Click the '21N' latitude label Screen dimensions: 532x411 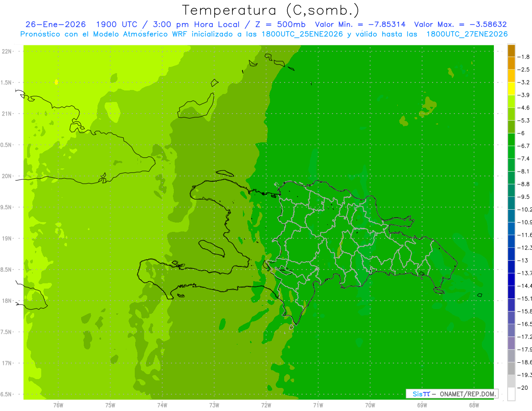[x=7, y=114]
